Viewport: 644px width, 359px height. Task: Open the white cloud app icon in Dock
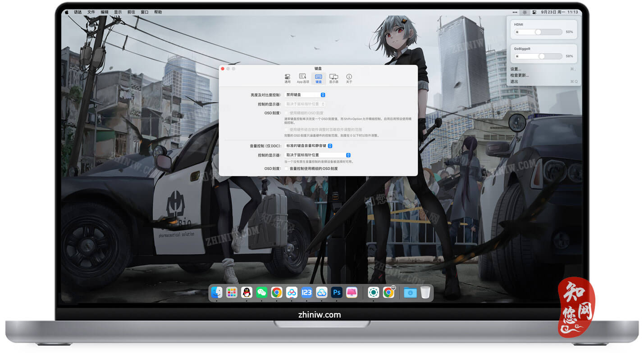[x=321, y=293]
